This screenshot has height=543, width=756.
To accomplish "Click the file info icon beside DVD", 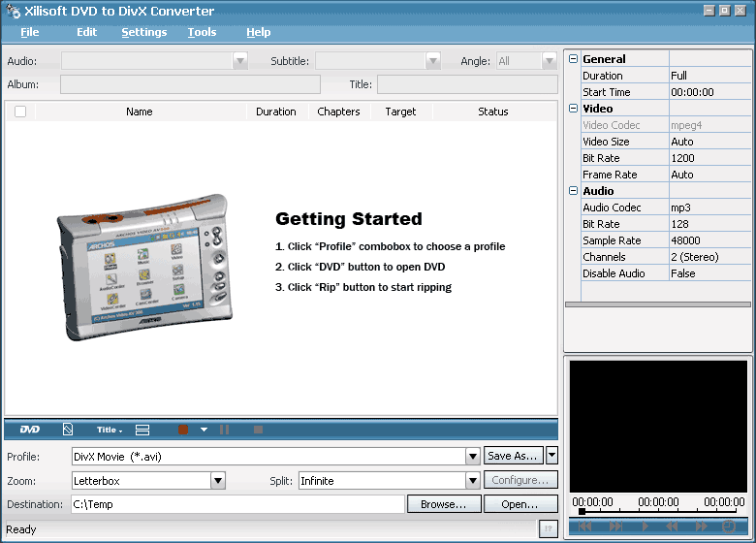I will click(68, 430).
